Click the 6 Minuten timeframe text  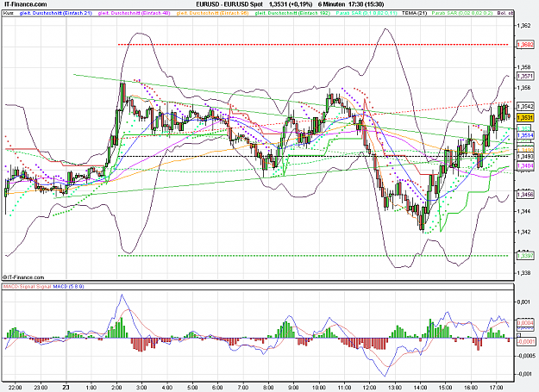coord(332,4)
